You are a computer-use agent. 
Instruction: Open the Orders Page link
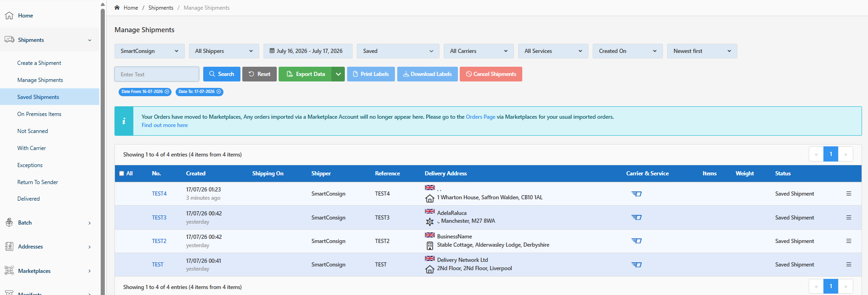pos(480,117)
